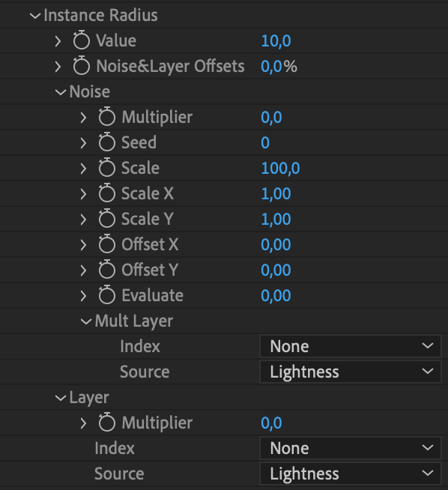The height and width of the screenshot is (490, 448).
Task: Click the Noise Multiplier stopwatch icon
Action: click(x=107, y=117)
